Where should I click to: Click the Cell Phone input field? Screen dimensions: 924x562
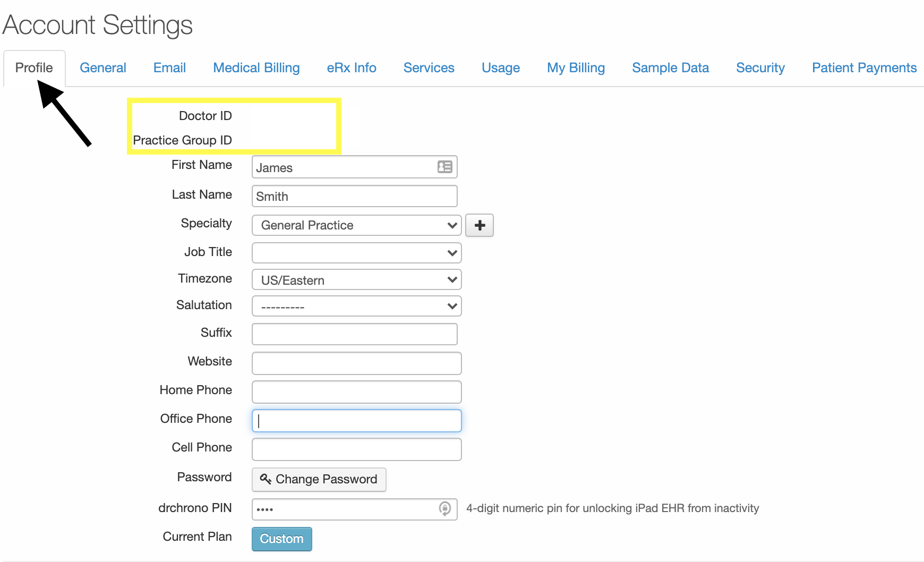tap(356, 449)
